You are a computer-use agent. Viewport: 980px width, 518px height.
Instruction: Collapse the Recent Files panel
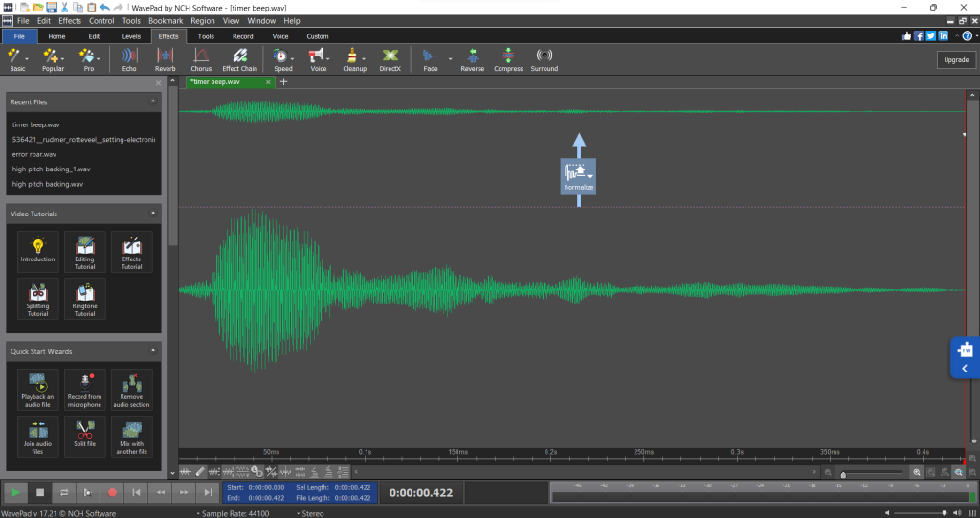[x=153, y=101]
